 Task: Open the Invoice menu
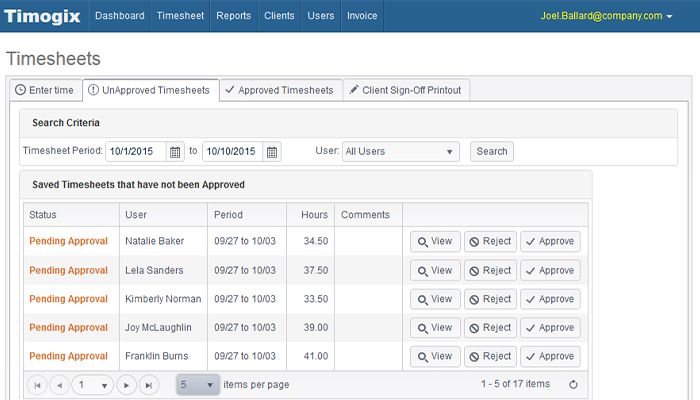coord(362,16)
